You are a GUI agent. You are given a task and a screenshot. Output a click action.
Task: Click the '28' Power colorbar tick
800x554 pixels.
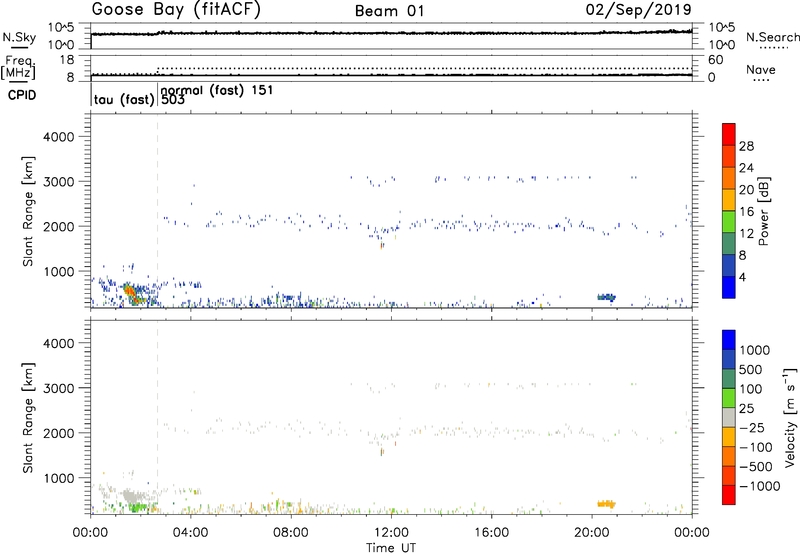pyautogui.click(x=746, y=146)
